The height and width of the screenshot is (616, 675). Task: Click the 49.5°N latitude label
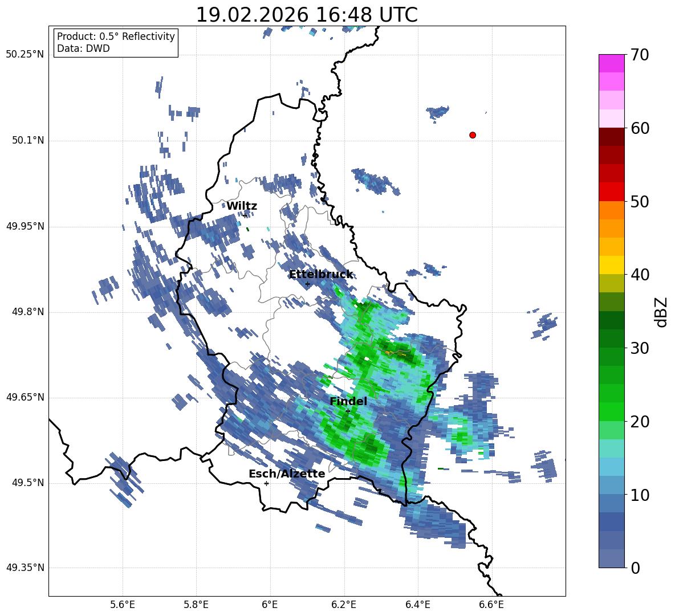click(x=28, y=483)
